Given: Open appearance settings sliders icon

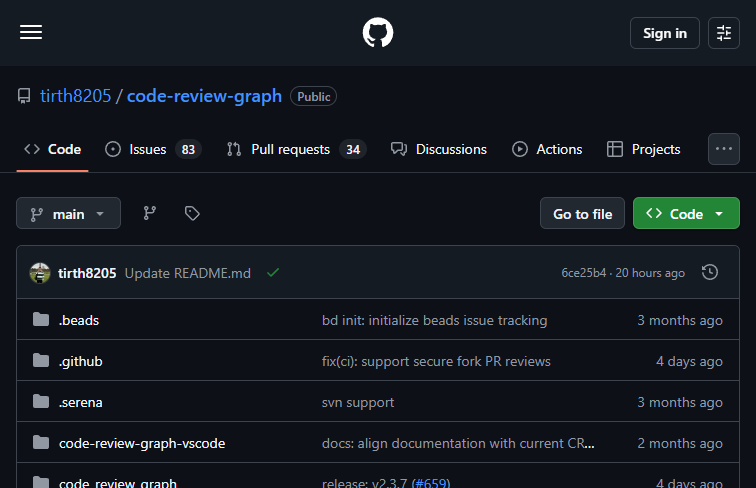Looking at the screenshot, I should click(724, 33).
